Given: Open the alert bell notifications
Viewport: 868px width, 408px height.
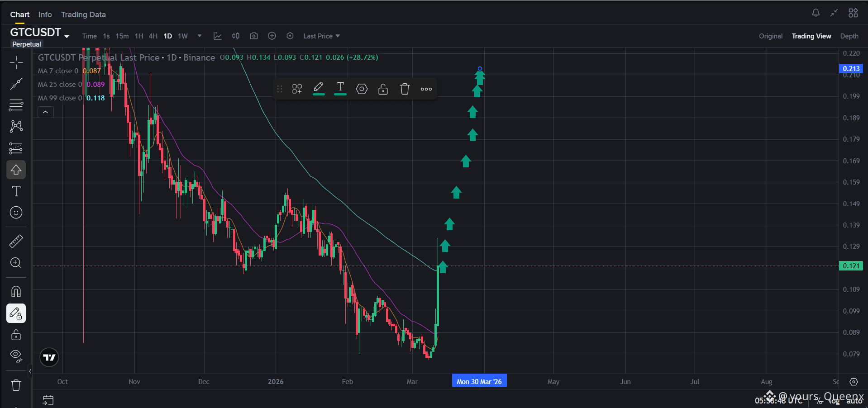Looking at the screenshot, I should 816,13.
